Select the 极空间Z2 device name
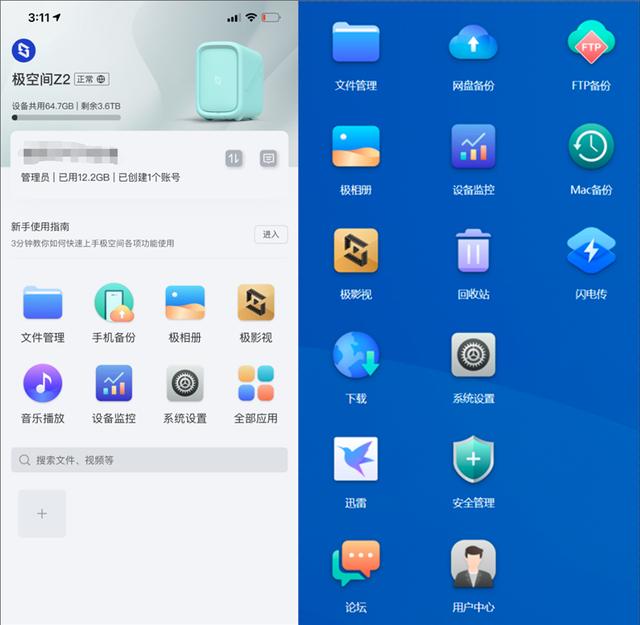This screenshot has width=640, height=625. click(x=41, y=79)
